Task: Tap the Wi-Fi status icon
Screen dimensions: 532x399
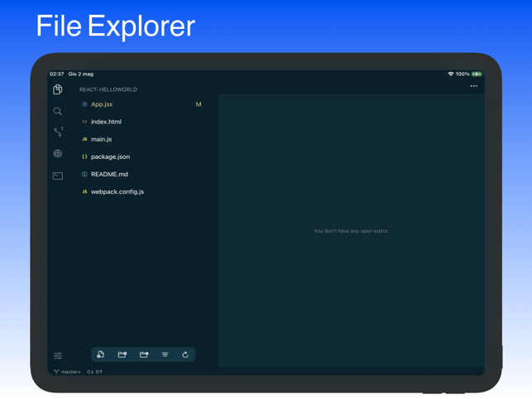Action: tap(451, 74)
